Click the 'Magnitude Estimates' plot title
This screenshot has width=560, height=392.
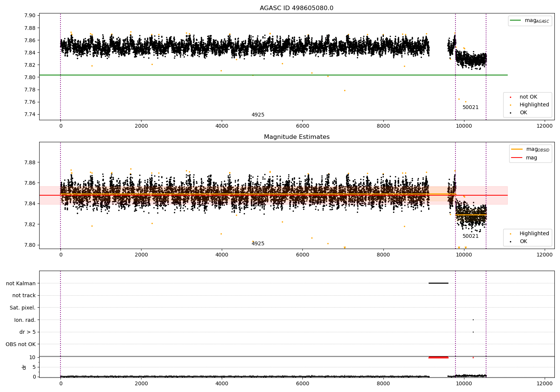click(296, 137)
